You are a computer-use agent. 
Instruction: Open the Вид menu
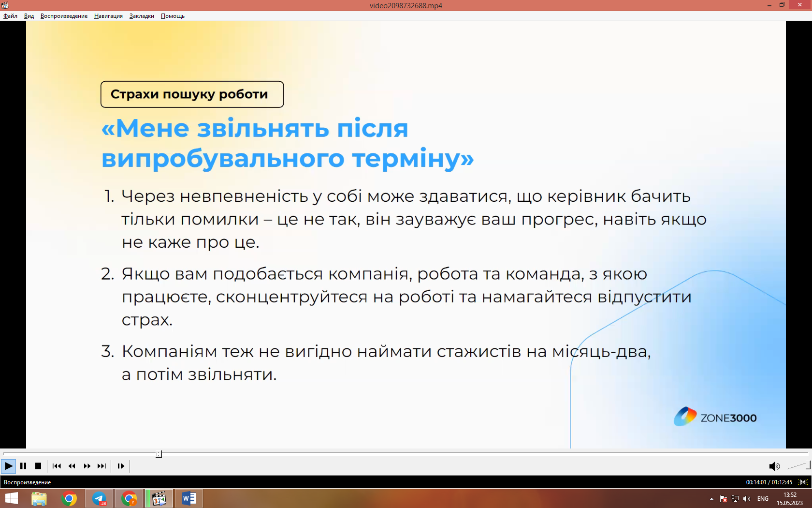point(29,16)
